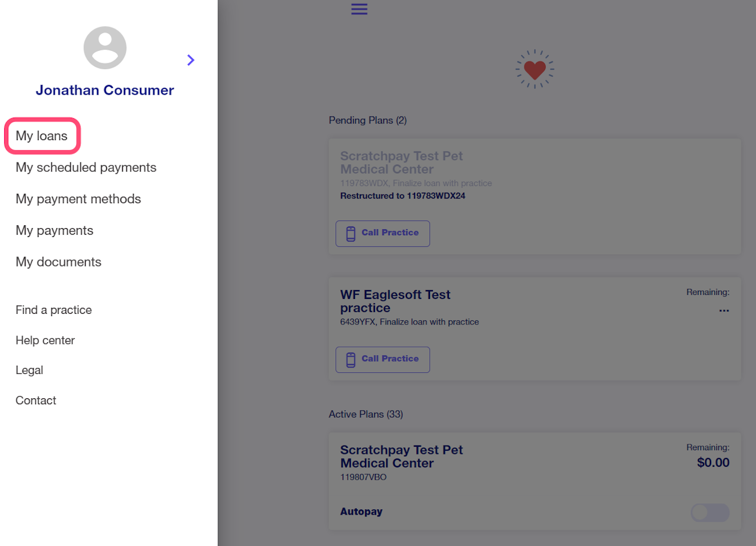Click the Jonathan Consumer profile name
This screenshot has height=546, width=756.
(105, 90)
